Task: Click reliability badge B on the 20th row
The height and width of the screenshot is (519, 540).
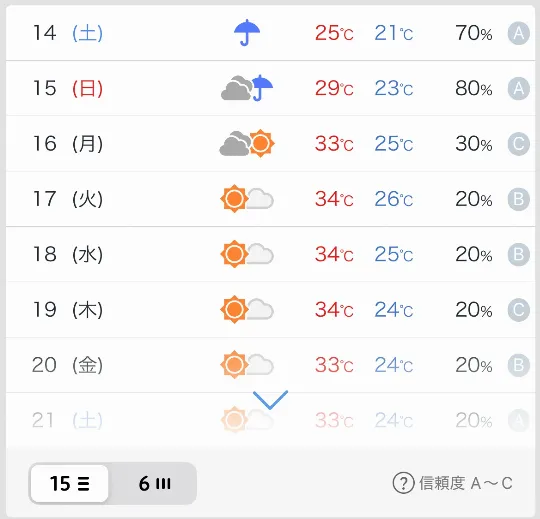Action: click(x=519, y=365)
